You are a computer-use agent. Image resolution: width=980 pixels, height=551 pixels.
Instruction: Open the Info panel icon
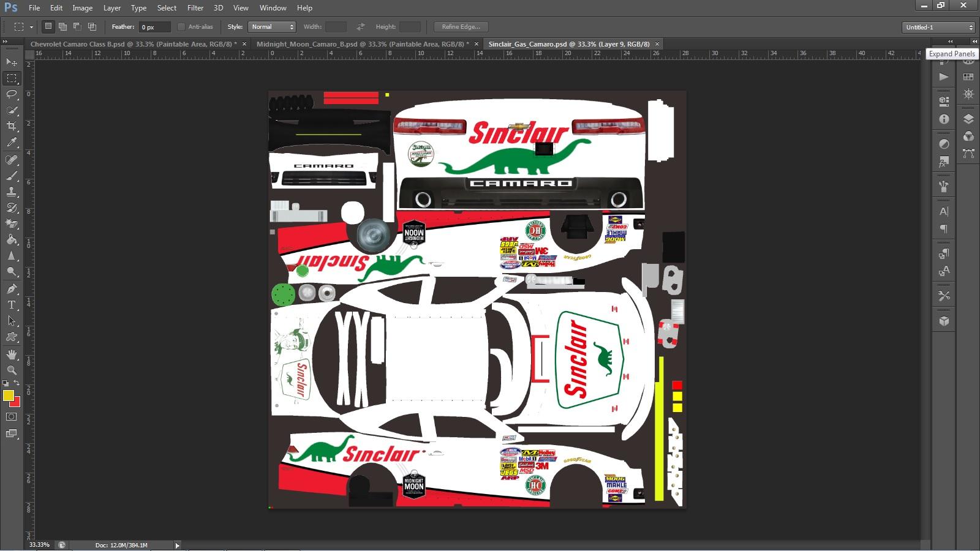944,119
